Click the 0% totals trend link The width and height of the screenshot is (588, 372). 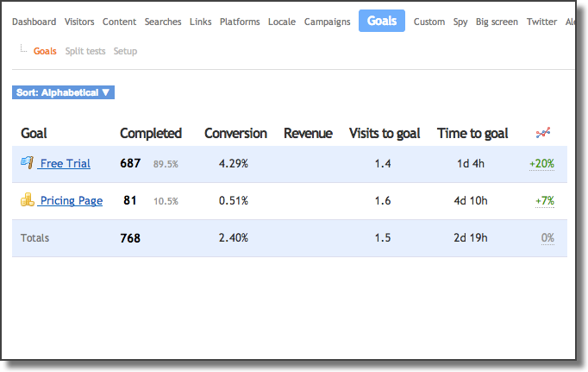pos(547,237)
